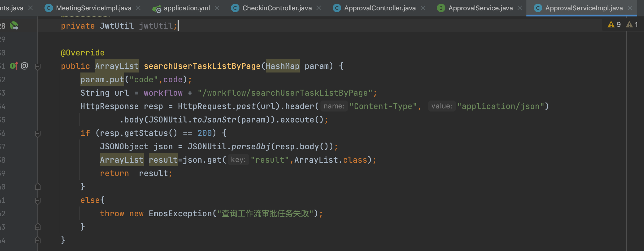Close the application.yml tab
This screenshot has height=251, width=644.
tap(217, 8)
